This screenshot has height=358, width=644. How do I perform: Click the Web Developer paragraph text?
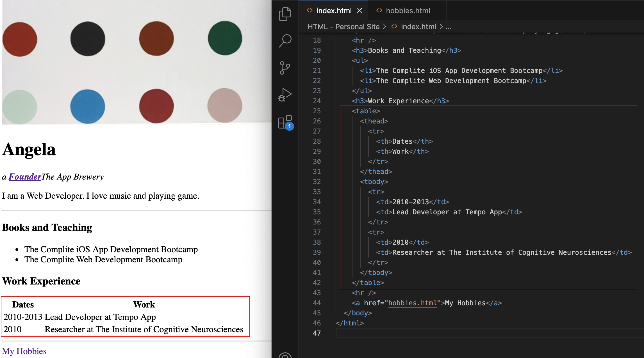click(101, 196)
